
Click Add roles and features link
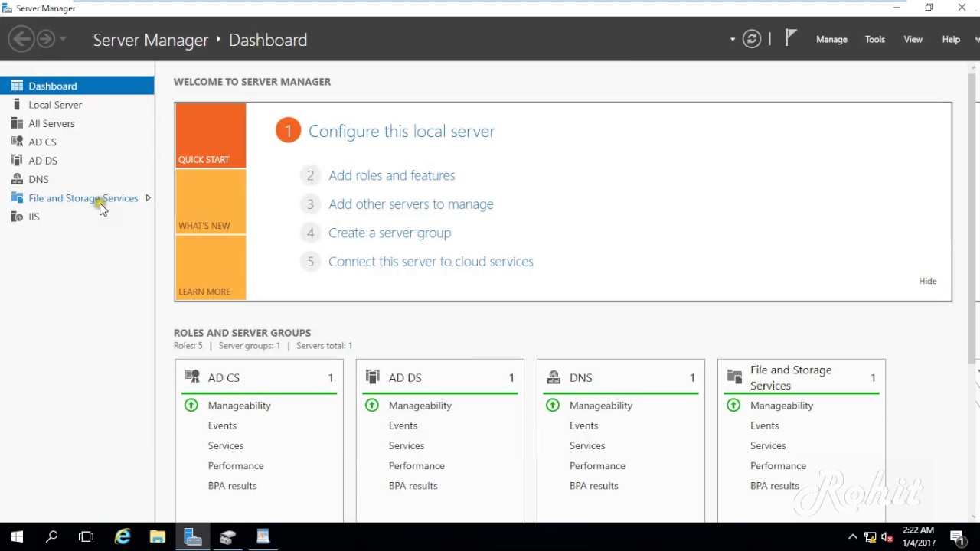(x=391, y=175)
